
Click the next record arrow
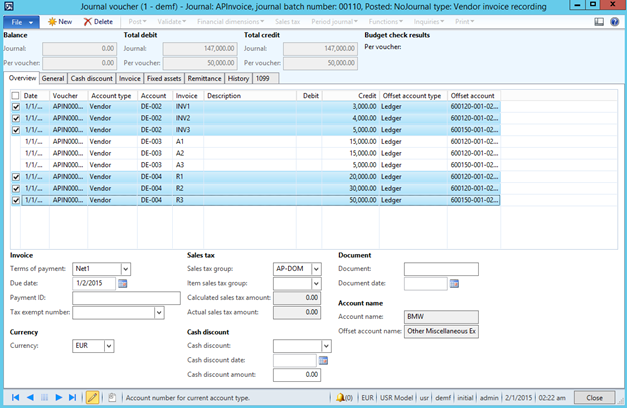[x=59, y=397]
